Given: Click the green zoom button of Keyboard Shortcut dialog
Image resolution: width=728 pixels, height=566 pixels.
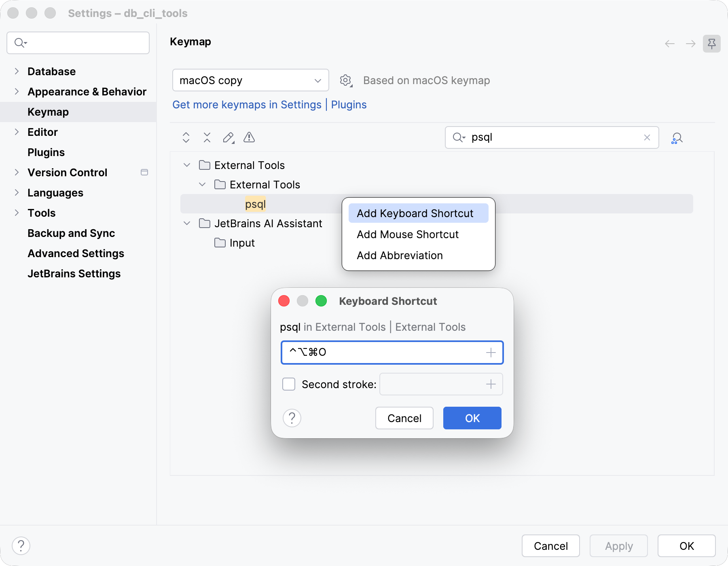Looking at the screenshot, I should [x=321, y=301].
